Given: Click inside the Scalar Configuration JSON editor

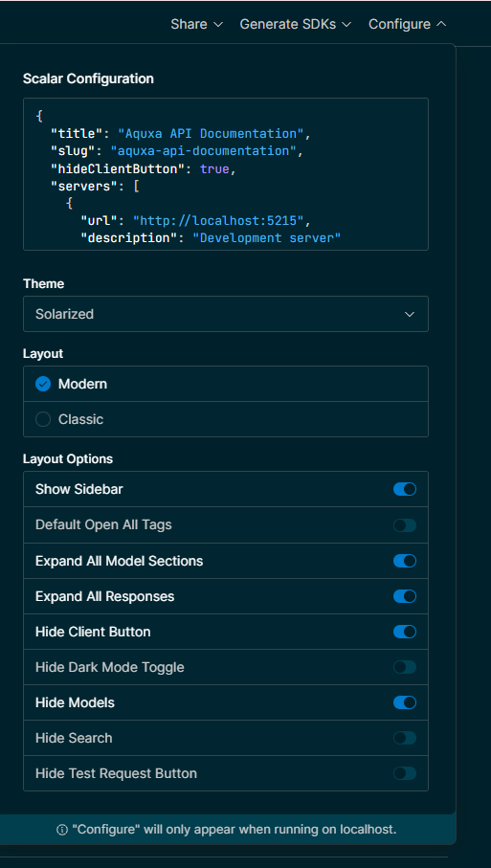Looking at the screenshot, I should tap(225, 174).
